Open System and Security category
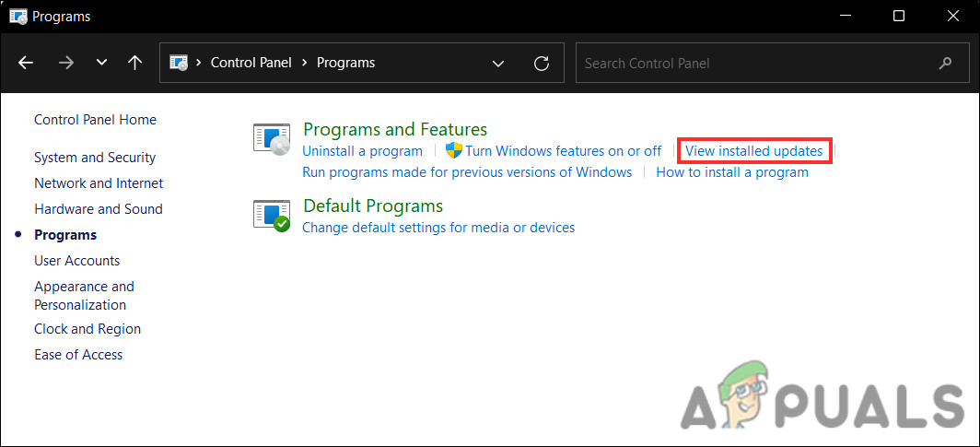Viewport: 980px width, 447px height. point(95,158)
